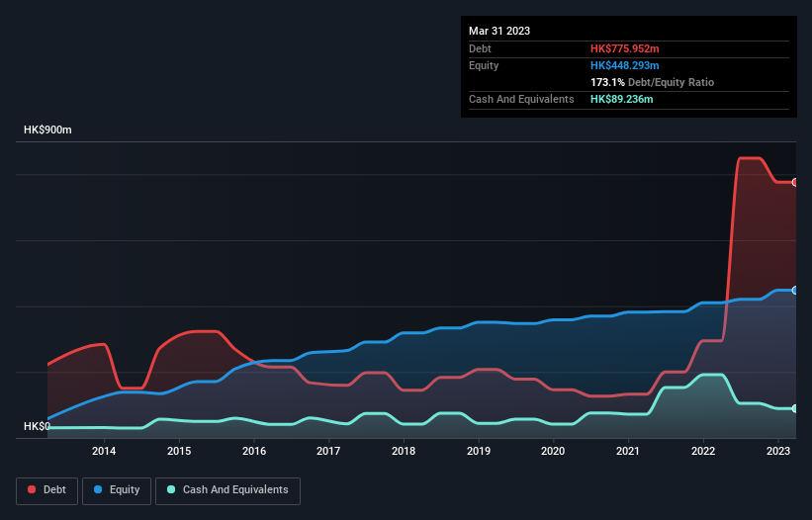Select the 2015 x-axis label
The width and height of the screenshot is (812, 520).
click(x=179, y=451)
